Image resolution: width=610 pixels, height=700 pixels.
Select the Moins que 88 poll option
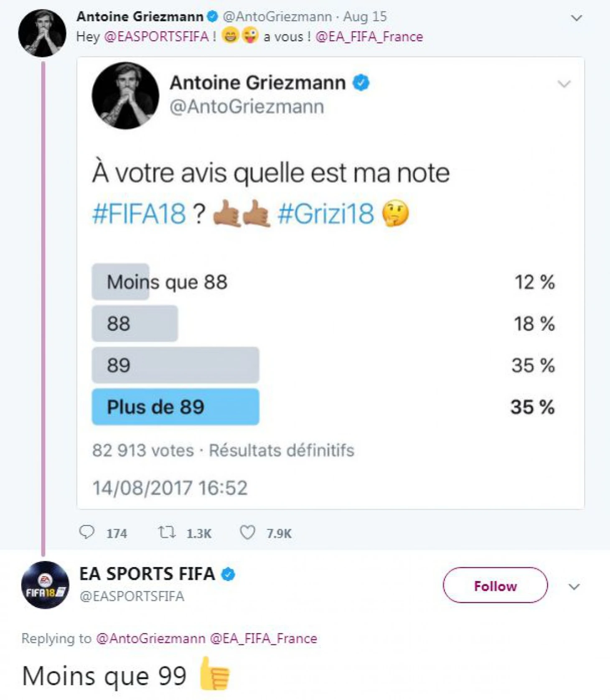323,282
